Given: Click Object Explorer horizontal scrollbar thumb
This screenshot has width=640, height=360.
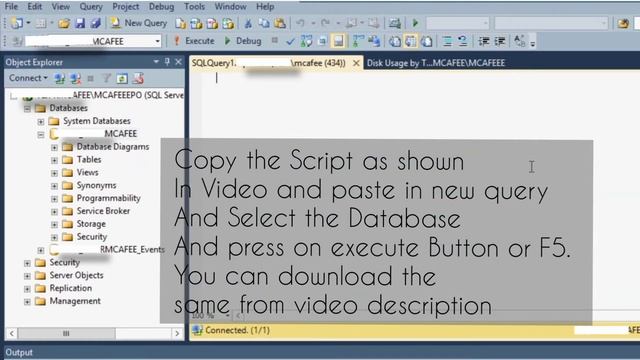Looking at the screenshot, I should click(x=66, y=333).
